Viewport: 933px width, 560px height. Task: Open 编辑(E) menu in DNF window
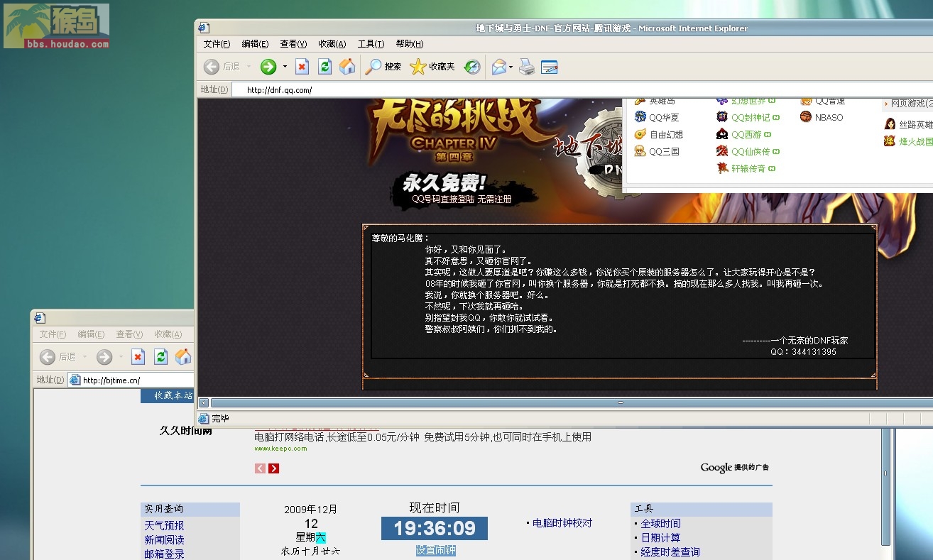[255, 44]
